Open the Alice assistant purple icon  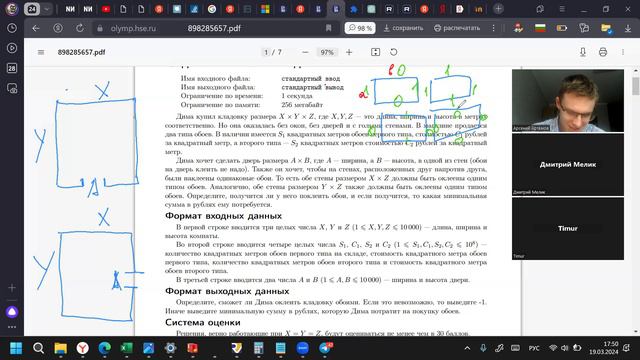(12, 312)
